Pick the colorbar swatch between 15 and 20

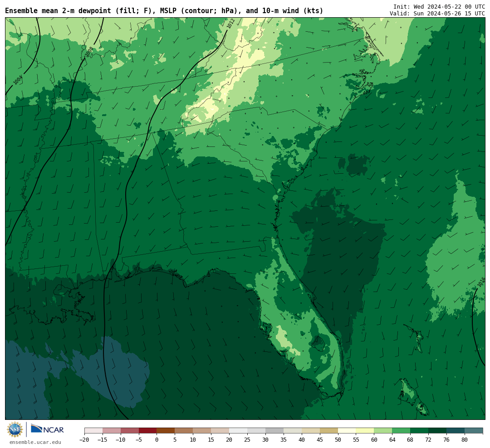(220, 431)
